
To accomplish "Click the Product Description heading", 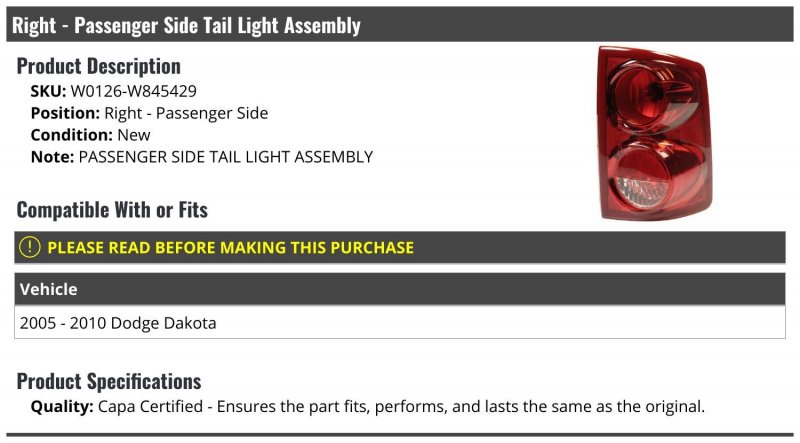I will [98, 66].
